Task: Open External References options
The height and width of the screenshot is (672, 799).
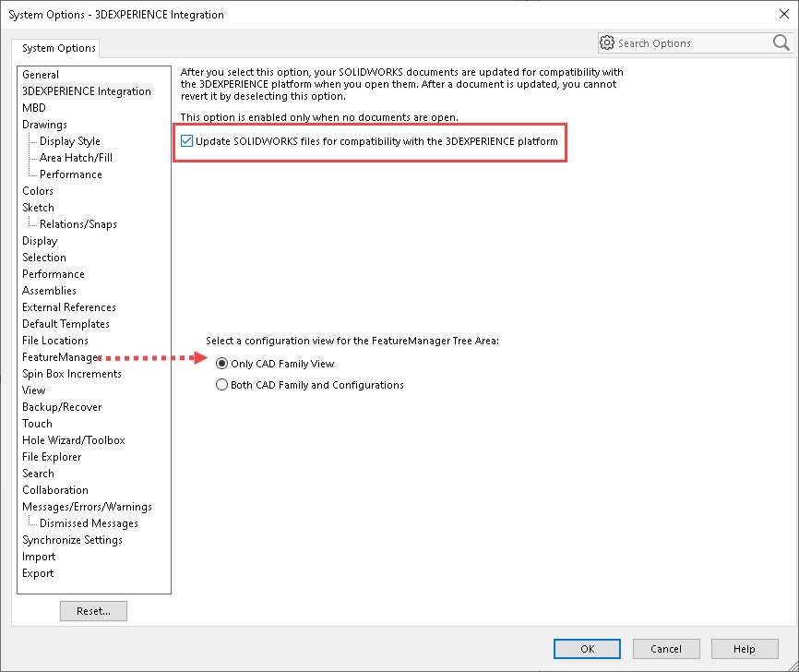Action: click(69, 307)
